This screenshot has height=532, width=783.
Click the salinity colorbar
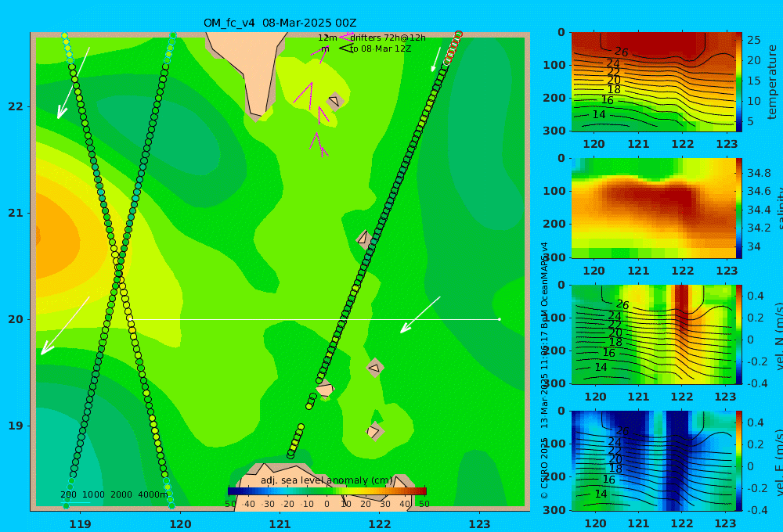[x=739, y=208]
